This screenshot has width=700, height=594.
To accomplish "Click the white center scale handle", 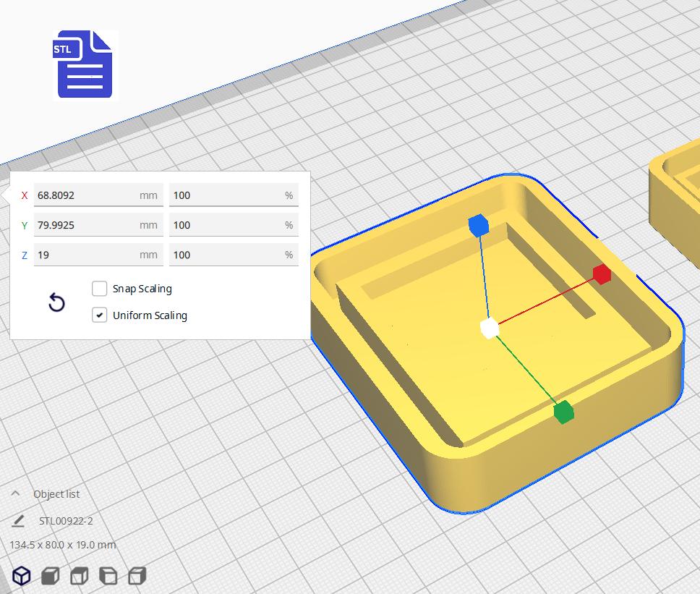I will (488, 329).
